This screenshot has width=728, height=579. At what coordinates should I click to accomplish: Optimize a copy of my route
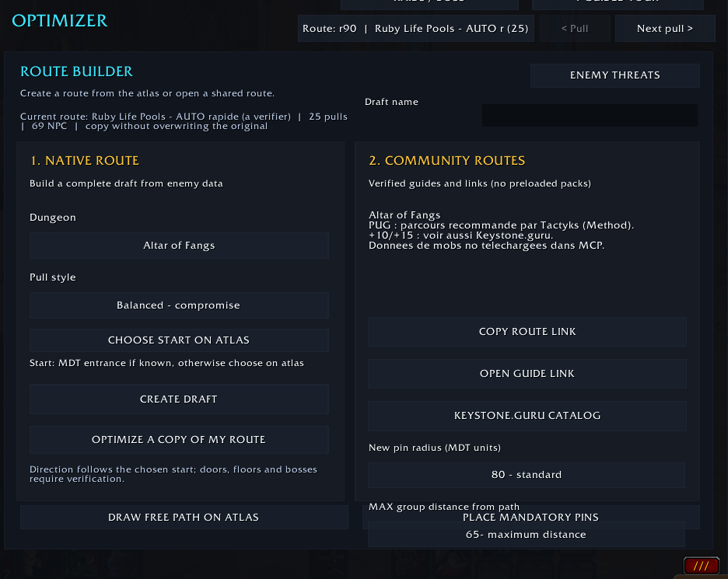coord(179,439)
